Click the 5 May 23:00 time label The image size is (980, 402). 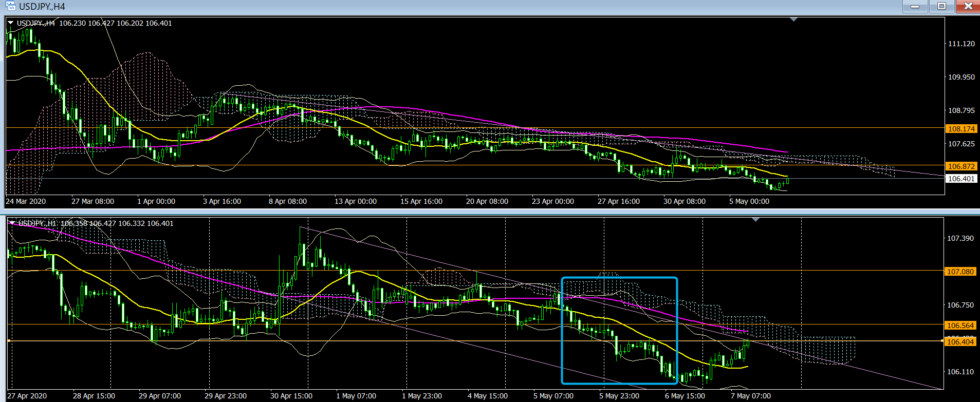click(619, 396)
